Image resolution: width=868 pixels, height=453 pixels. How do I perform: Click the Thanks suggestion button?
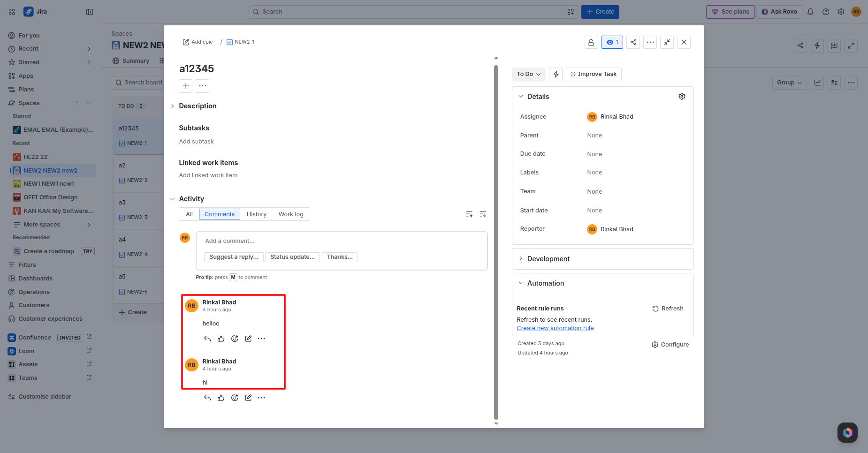[340, 257]
